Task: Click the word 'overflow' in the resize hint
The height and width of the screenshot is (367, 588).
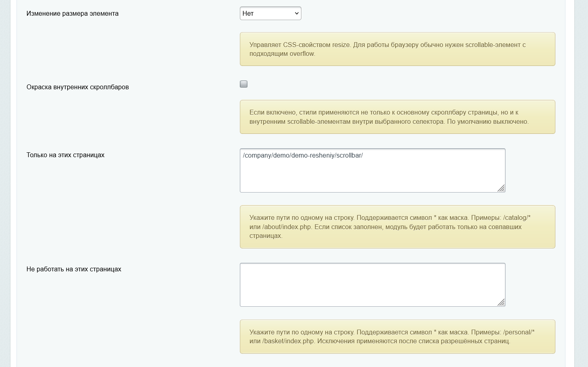Action: click(302, 54)
